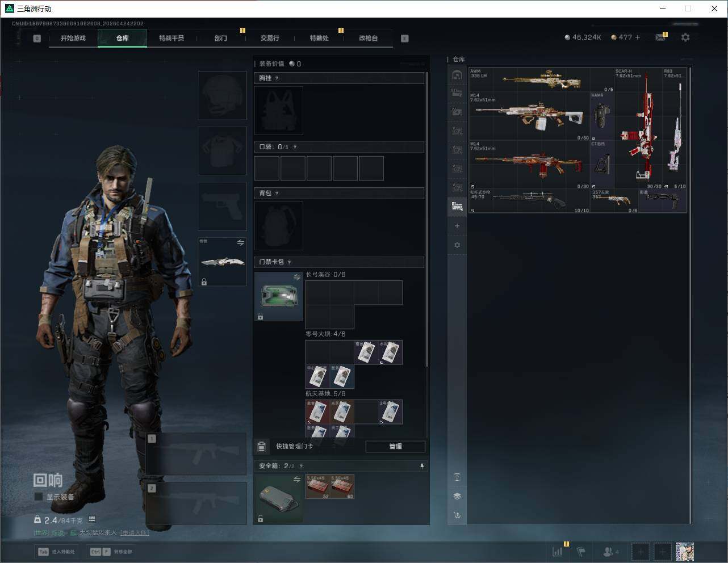Select the CT stock attachment

click(603, 165)
